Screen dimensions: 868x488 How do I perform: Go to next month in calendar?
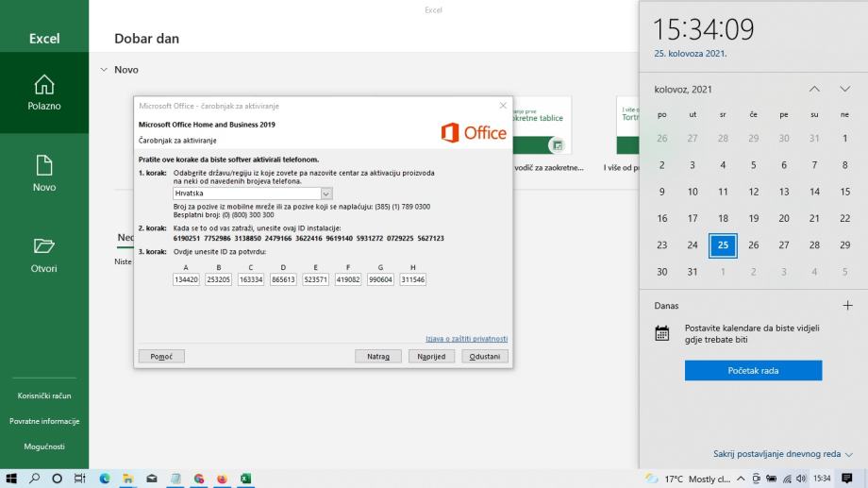(x=844, y=89)
